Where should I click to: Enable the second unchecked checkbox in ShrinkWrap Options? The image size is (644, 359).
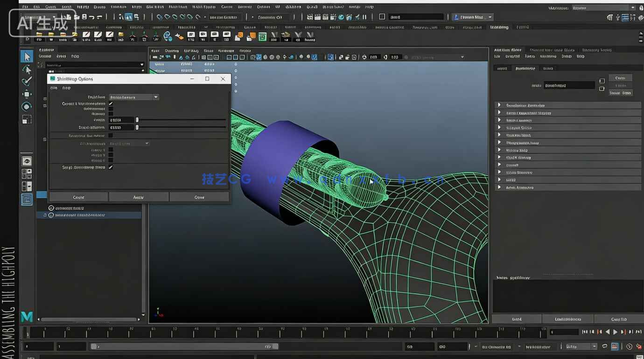click(x=111, y=114)
